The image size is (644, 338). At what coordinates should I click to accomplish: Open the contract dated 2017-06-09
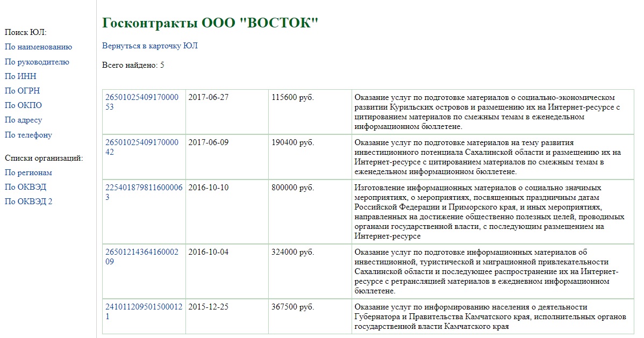(141, 147)
